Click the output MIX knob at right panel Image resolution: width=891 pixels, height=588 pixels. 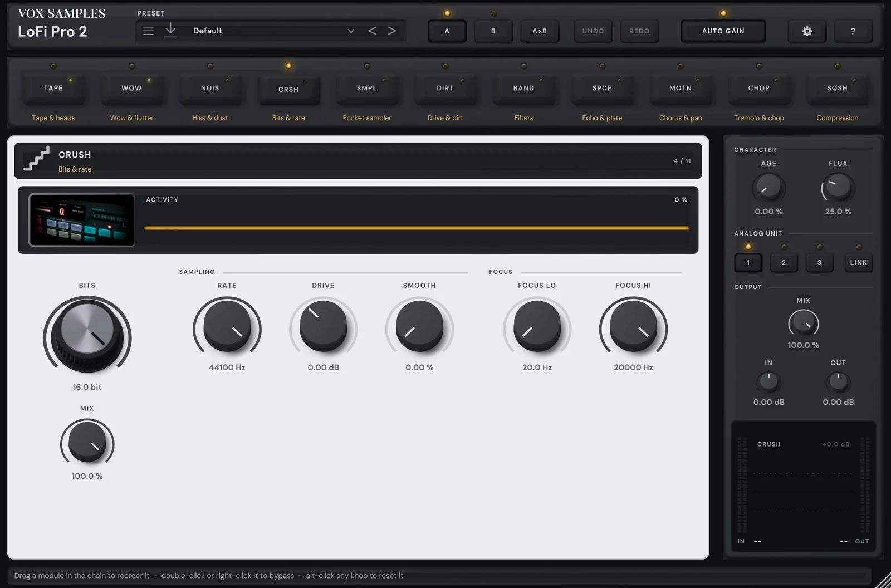click(x=803, y=323)
